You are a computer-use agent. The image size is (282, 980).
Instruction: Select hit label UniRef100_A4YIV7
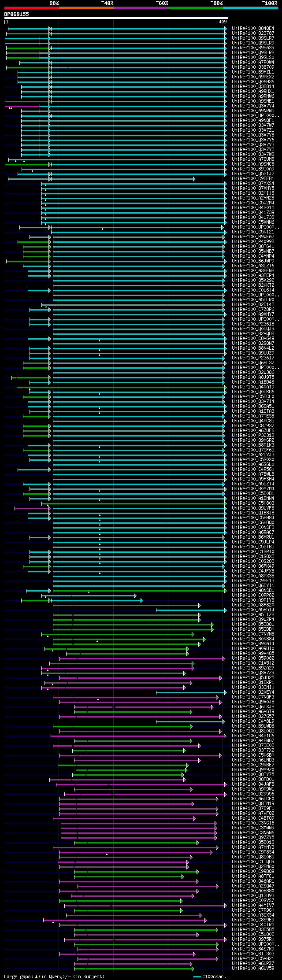pos(253,906)
